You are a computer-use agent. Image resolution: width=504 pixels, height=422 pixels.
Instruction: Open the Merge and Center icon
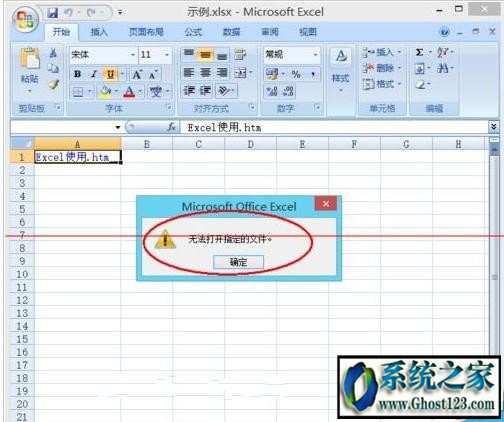click(240, 72)
